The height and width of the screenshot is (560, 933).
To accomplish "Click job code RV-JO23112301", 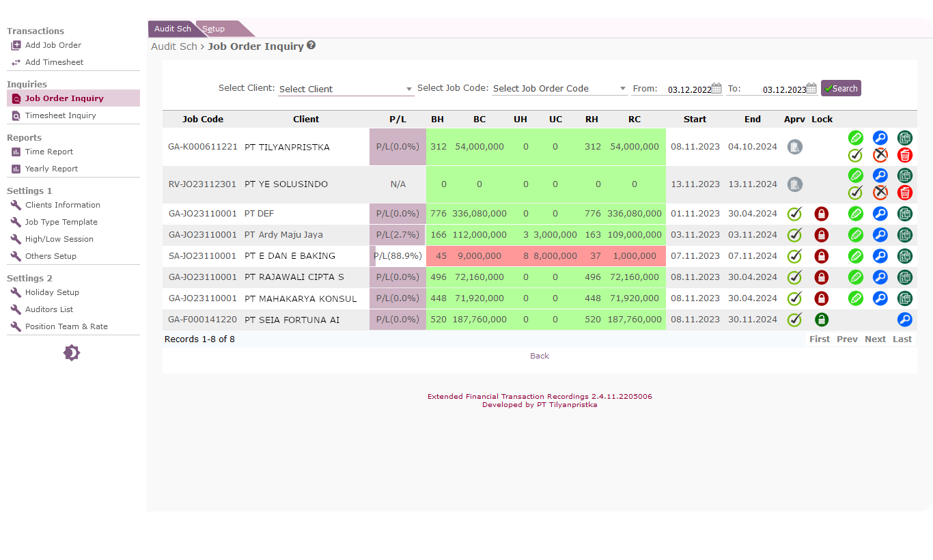I will tap(203, 184).
